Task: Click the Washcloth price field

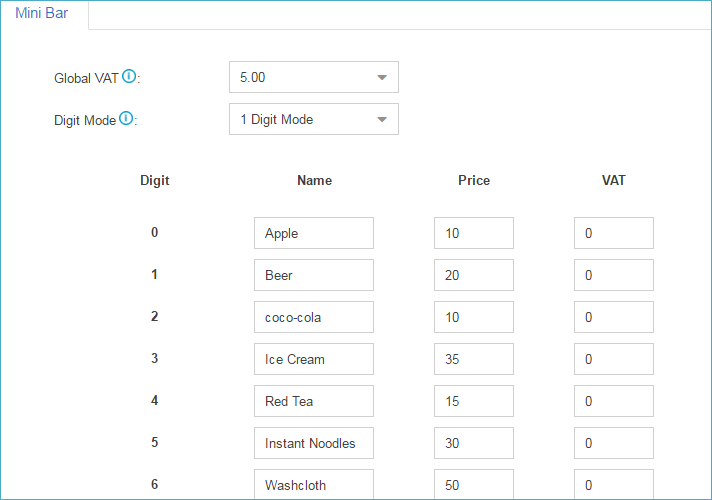Action: pos(473,484)
